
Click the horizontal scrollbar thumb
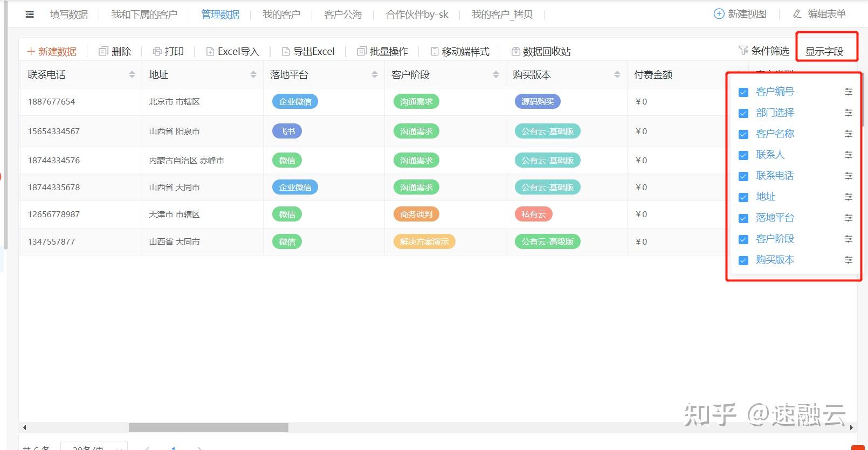[x=209, y=427]
